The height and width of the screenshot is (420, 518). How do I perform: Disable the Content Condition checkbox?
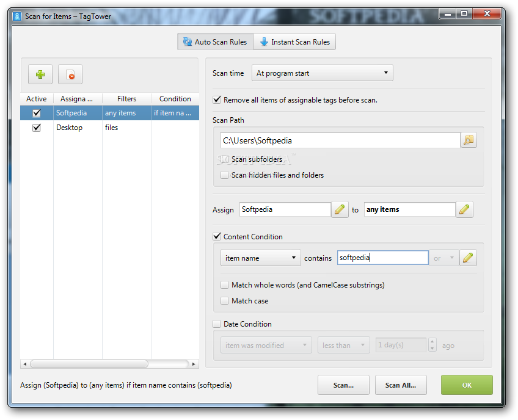pyautogui.click(x=217, y=236)
